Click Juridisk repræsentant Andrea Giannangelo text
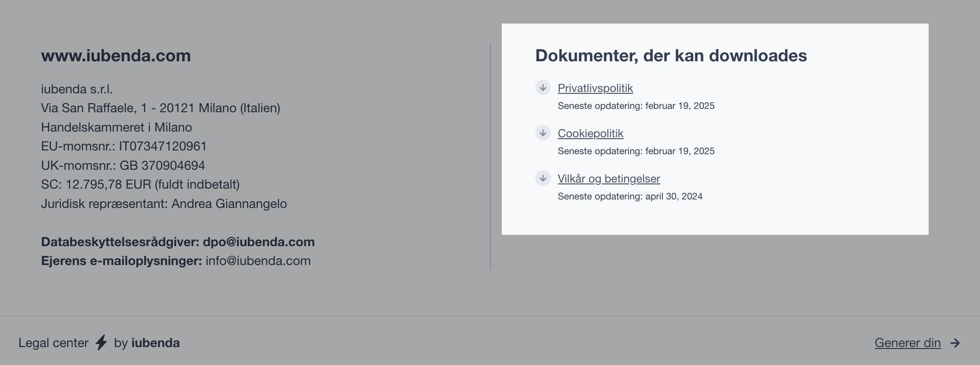 point(164,204)
